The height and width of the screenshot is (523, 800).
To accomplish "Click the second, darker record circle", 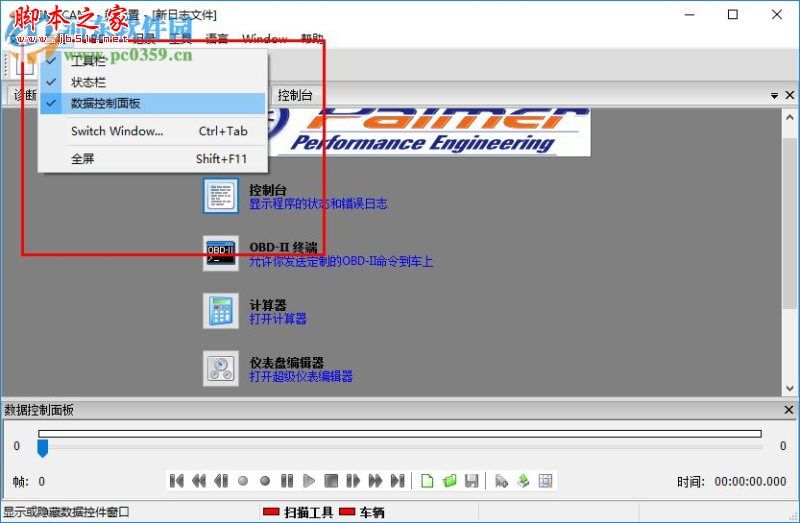I will (x=265, y=481).
